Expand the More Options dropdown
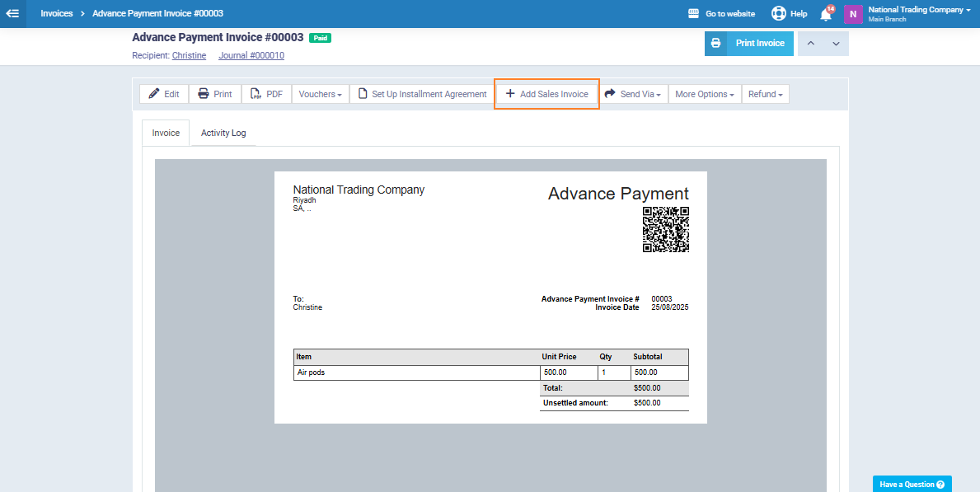Image resolution: width=980 pixels, height=492 pixels. pos(705,94)
